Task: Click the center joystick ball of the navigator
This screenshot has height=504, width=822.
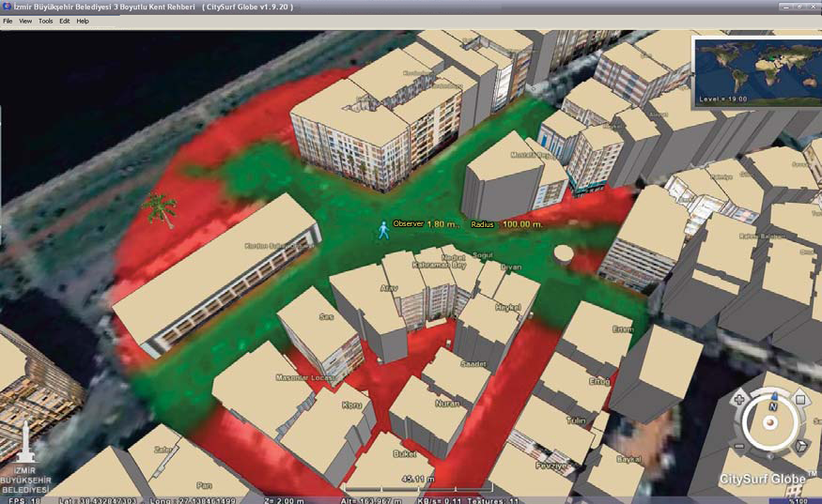Action: [770, 422]
